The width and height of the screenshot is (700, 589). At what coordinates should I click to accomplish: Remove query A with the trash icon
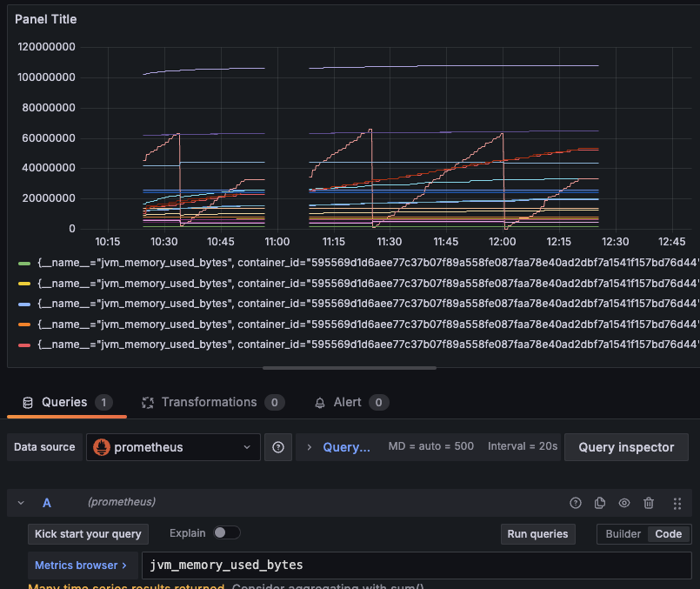[x=648, y=502]
